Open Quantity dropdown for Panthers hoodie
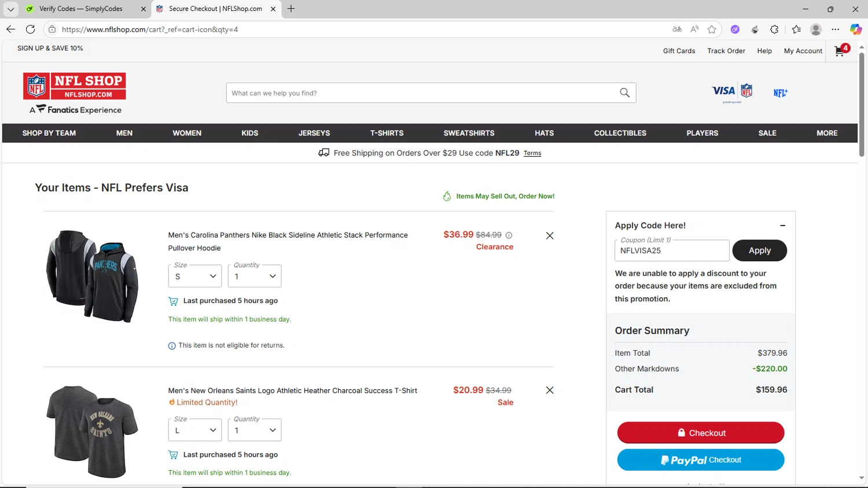This screenshot has width=868, height=488. 255,276
